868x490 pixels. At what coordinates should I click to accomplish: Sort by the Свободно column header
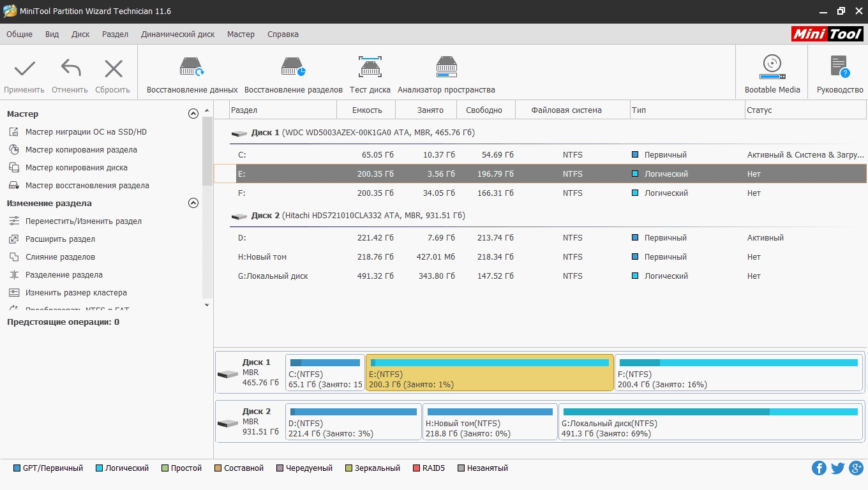pyautogui.click(x=486, y=110)
